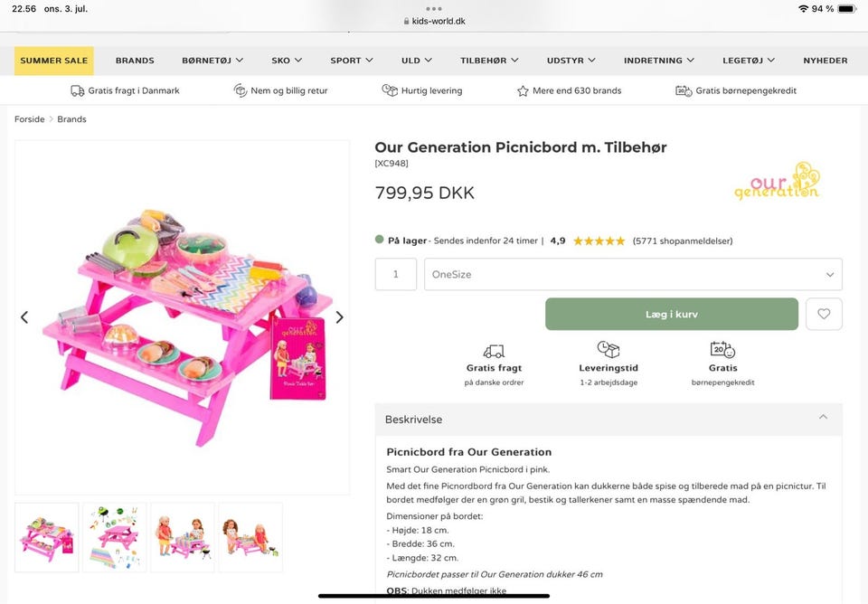Go to the Nyheder menu item
868x604 pixels.
click(x=826, y=61)
